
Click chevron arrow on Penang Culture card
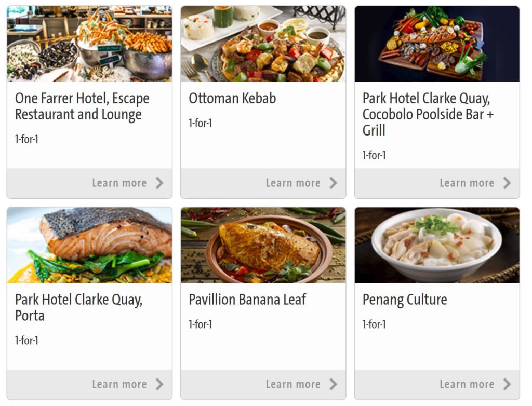point(507,384)
